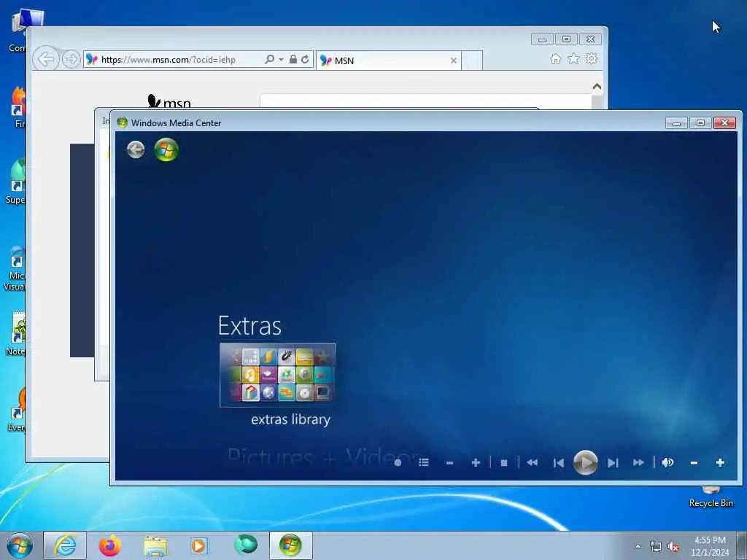Decrease Media Center volume
Image resolution: width=747 pixels, height=560 pixels.
coord(694,462)
